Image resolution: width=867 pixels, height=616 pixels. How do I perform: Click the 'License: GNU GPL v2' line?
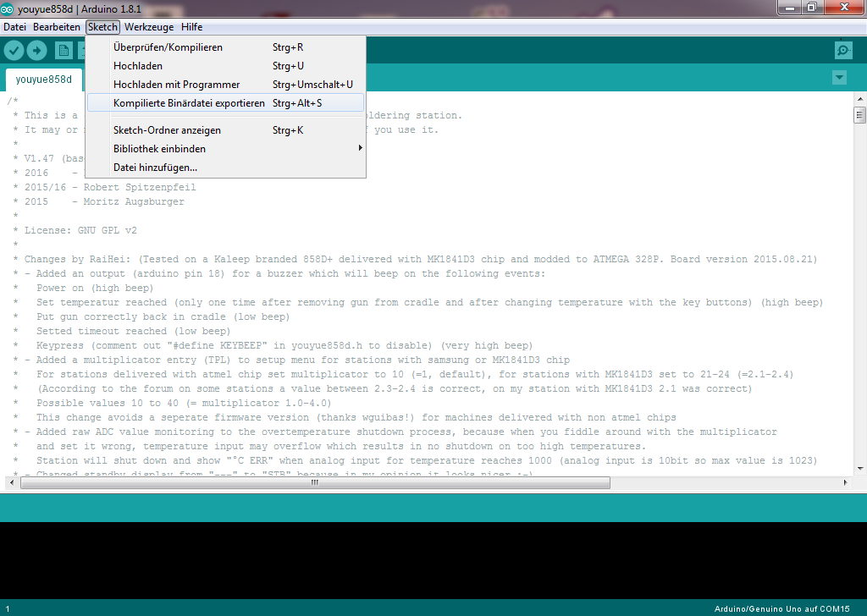click(80, 230)
